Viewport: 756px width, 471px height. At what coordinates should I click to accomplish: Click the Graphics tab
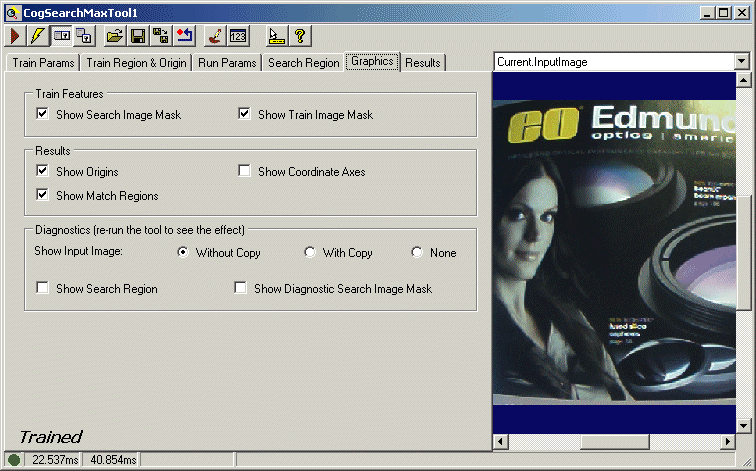tap(372, 61)
